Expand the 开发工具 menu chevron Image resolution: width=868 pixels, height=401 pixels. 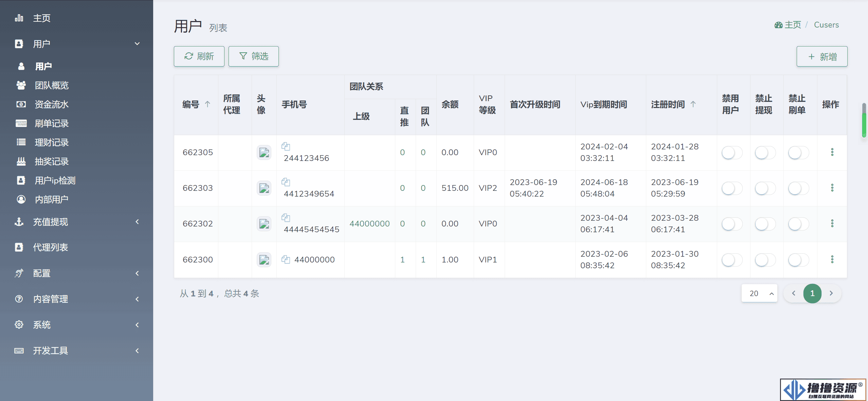point(137,351)
